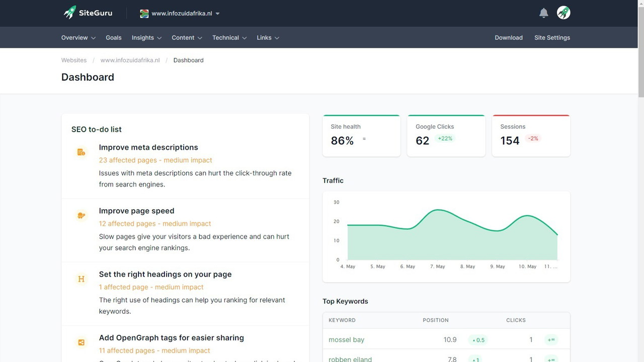Open the mossel bay keyword

346,339
